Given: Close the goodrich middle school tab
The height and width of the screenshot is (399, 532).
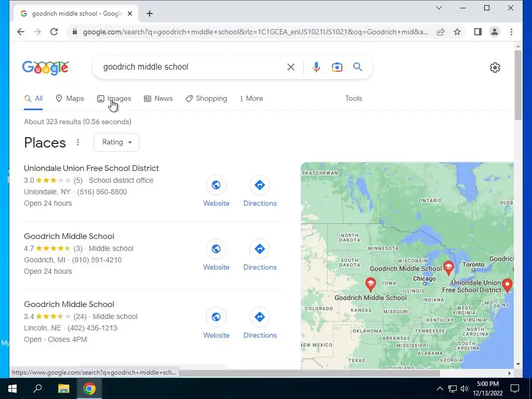Looking at the screenshot, I should pyautogui.click(x=130, y=14).
